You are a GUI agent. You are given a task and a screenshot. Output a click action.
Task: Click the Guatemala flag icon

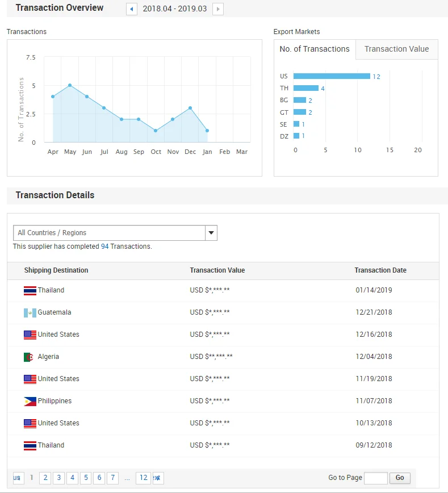[x=30, y=313]
